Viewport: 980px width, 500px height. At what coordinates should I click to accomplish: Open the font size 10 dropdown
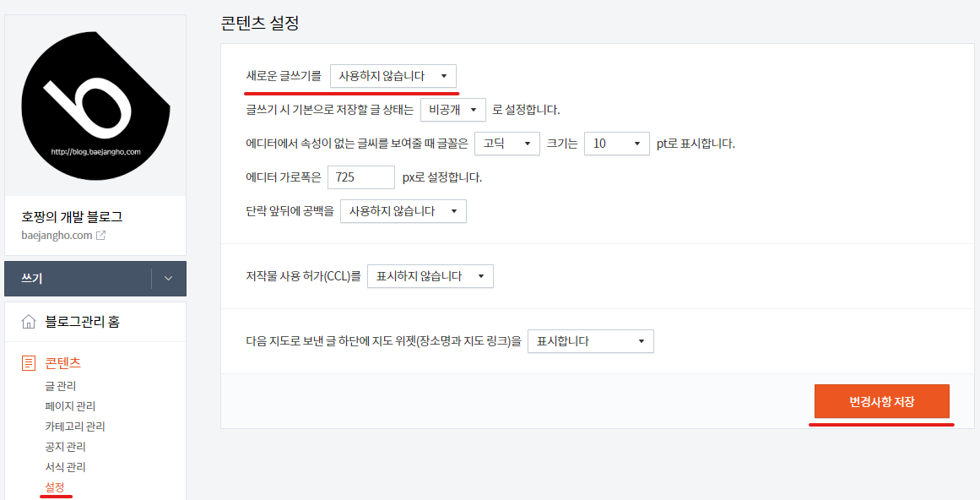click(x=617, y=144)
